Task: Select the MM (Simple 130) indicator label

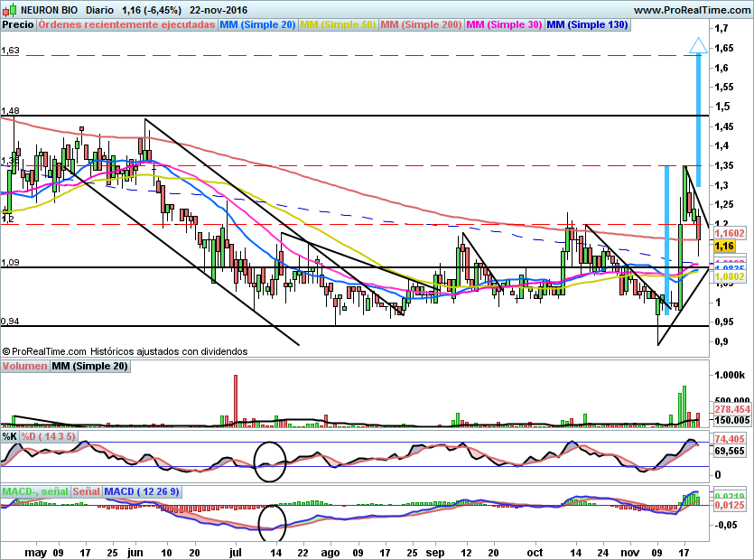Action: 587,25
